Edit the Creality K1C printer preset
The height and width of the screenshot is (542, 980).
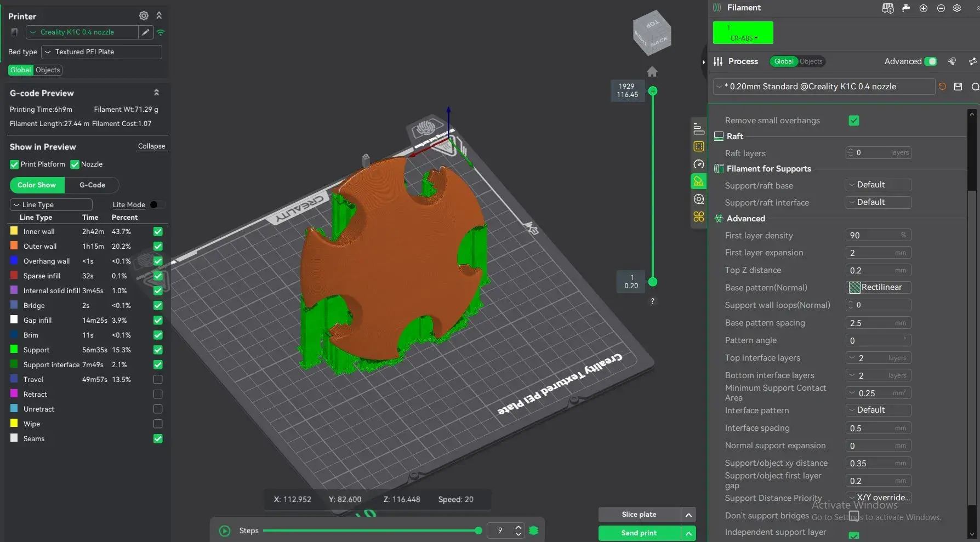point(145,32)
